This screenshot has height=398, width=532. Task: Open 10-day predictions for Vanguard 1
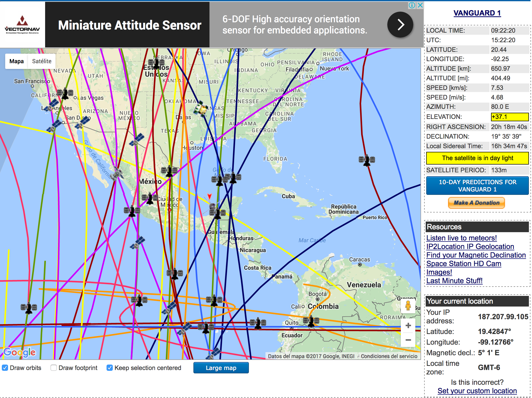tap(477, 186)
